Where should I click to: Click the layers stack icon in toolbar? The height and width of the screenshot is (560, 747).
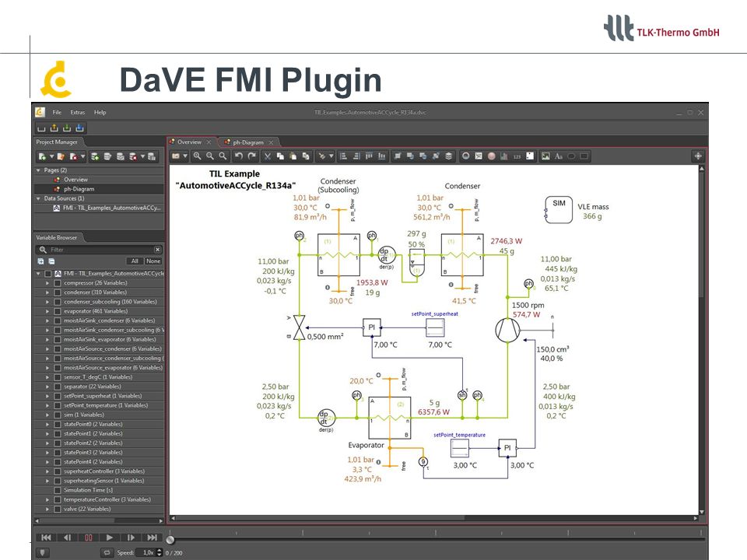(x=448, y=156)
